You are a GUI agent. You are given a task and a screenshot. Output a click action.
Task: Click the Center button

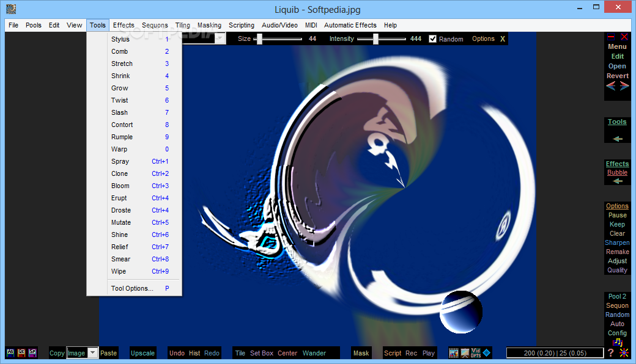pos(287,353)
